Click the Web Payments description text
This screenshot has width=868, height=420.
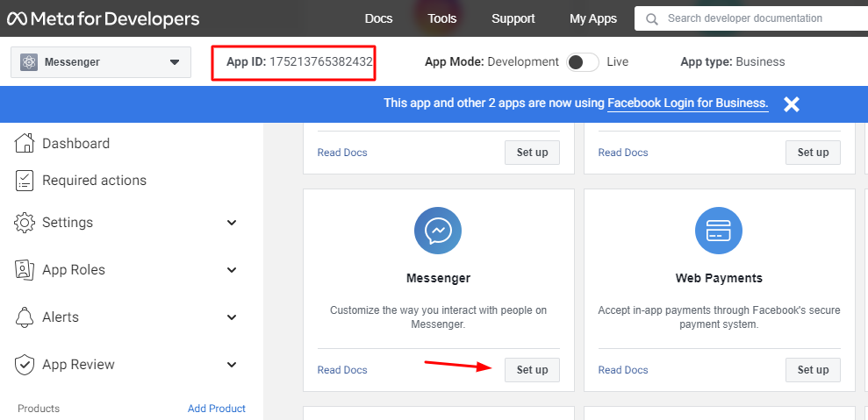(x=719, y=317)
